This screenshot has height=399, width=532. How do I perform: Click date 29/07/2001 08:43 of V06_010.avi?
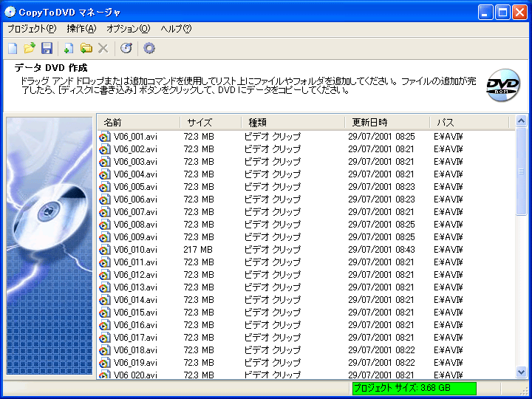381,250
